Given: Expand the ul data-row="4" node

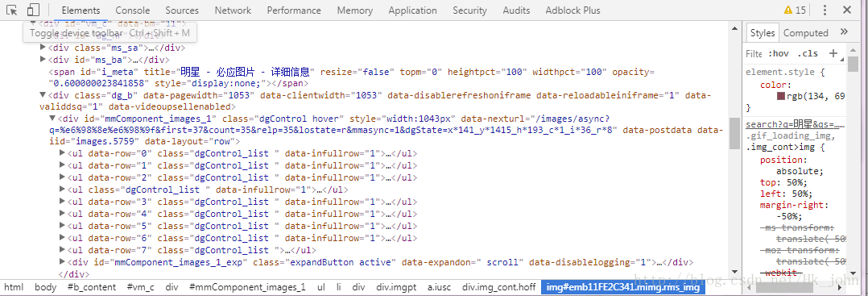Looking at the screenshot, I should point(62,214).
